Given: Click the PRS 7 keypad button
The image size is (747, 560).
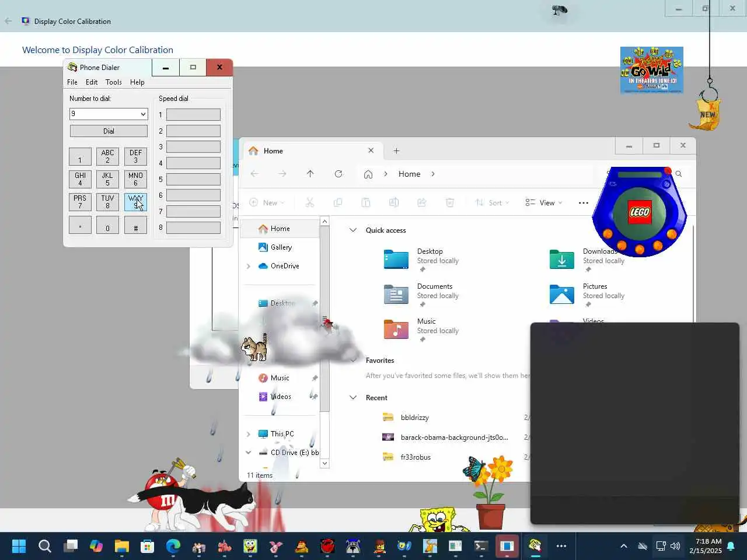Looking at the screenshot, I should [80, 202].
